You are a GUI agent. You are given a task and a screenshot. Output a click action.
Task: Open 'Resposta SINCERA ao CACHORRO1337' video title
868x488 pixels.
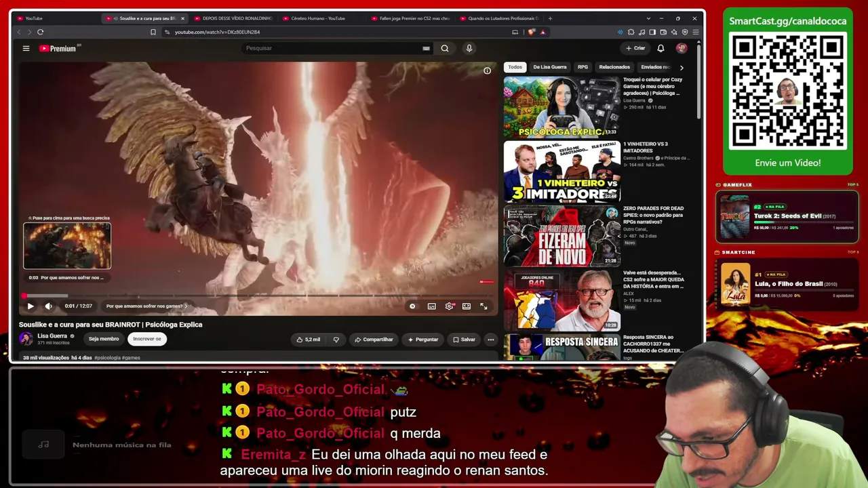652,344
